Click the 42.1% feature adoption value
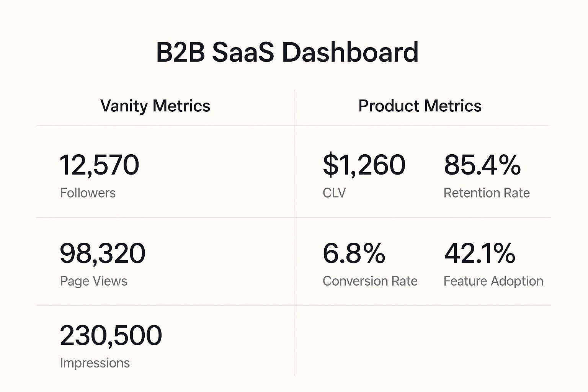588x392 pixels. [x=480, y=253]
